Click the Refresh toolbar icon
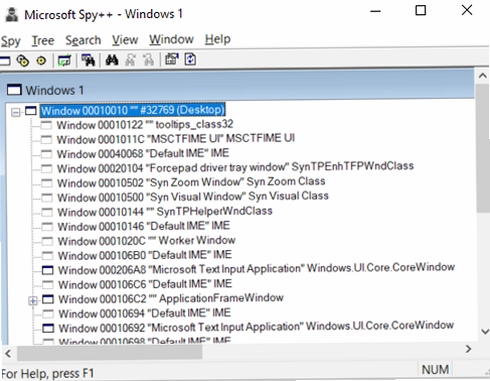The width and height of the screenshot is (490, 381). (x=190, y=60)
